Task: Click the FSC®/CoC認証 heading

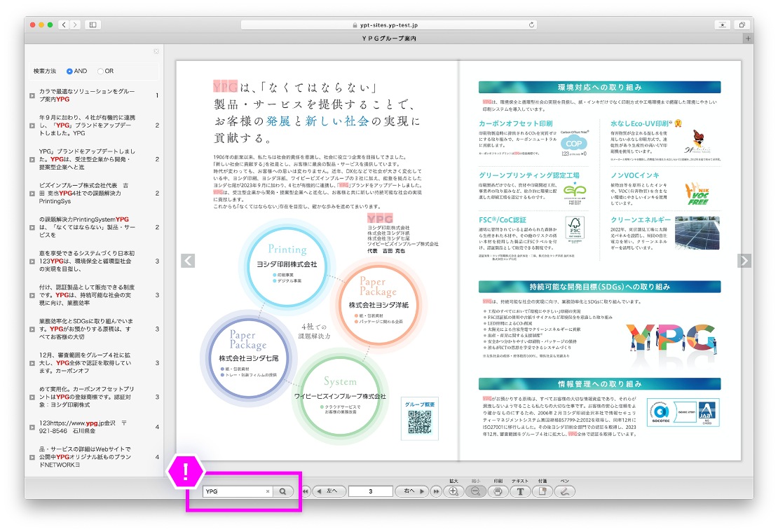Action: (x=502, y=220)
